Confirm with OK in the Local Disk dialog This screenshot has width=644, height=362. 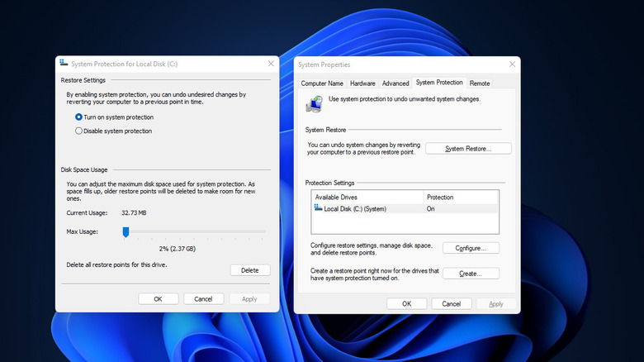(158, 299)
